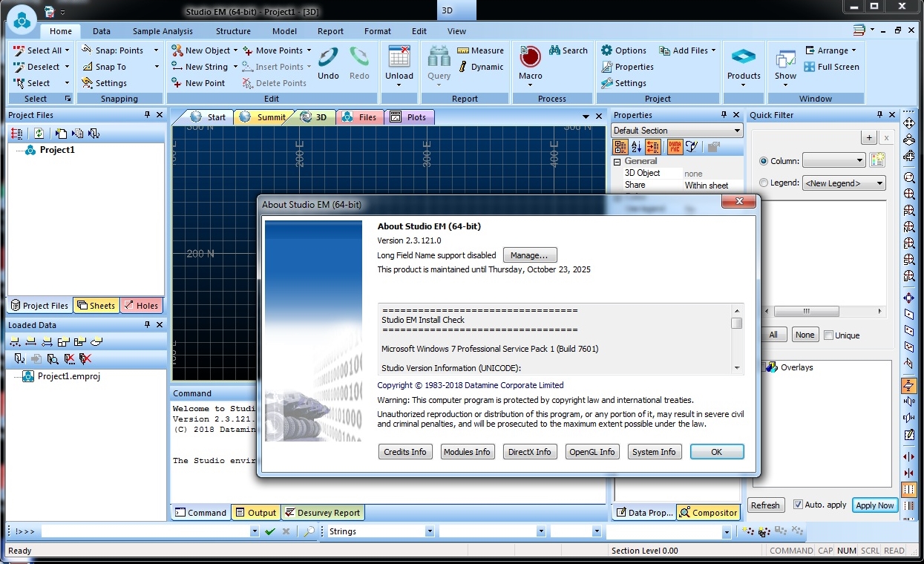This screenshot has height=564, width=924.
Task: Click the Manage... button in About dialog
Action: click(530, 255)
